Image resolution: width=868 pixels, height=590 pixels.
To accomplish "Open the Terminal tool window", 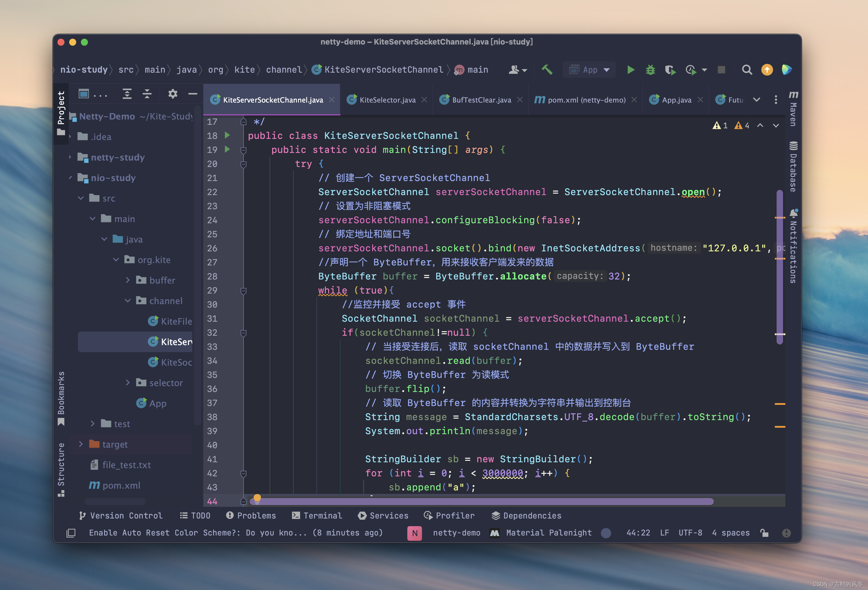I will coord(317,516).
